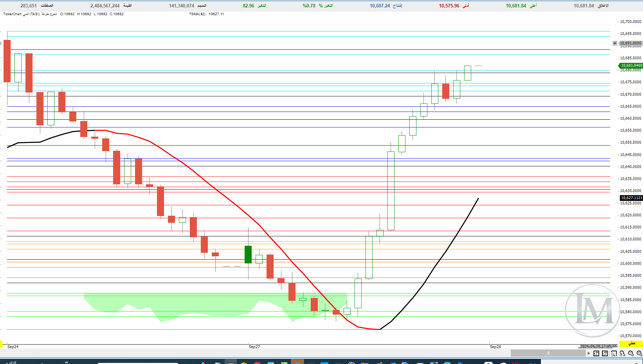Shift chart left with arrow chart icon
Viewport: 643px width, 364px height.
click(x=596, y=353)
